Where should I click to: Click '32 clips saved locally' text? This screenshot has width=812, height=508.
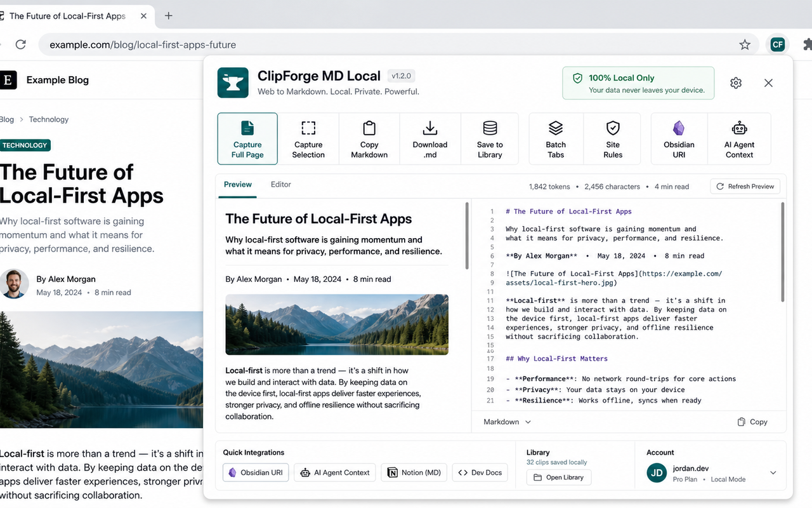tap(557, 462)
